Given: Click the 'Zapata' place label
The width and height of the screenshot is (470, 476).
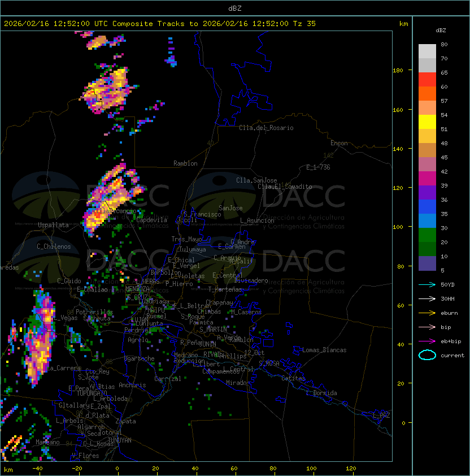Looking at the screenshot, I should pyautogui.click(x=125, y=421).
